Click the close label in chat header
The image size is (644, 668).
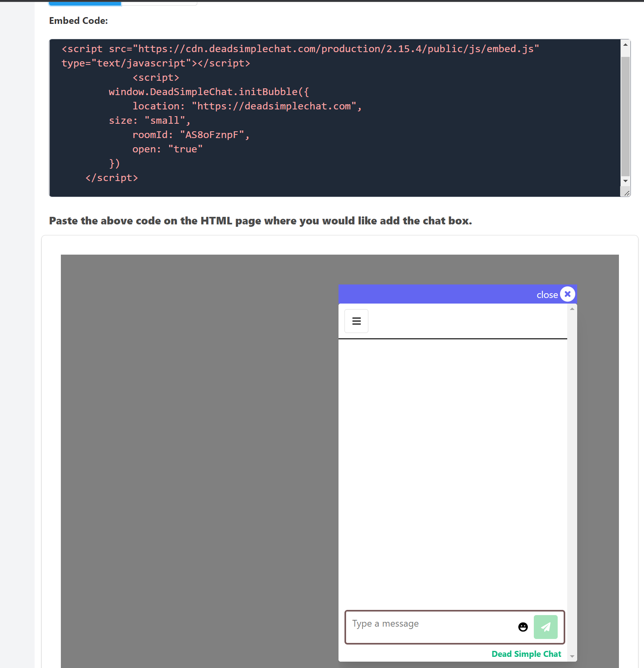[547, 295]
